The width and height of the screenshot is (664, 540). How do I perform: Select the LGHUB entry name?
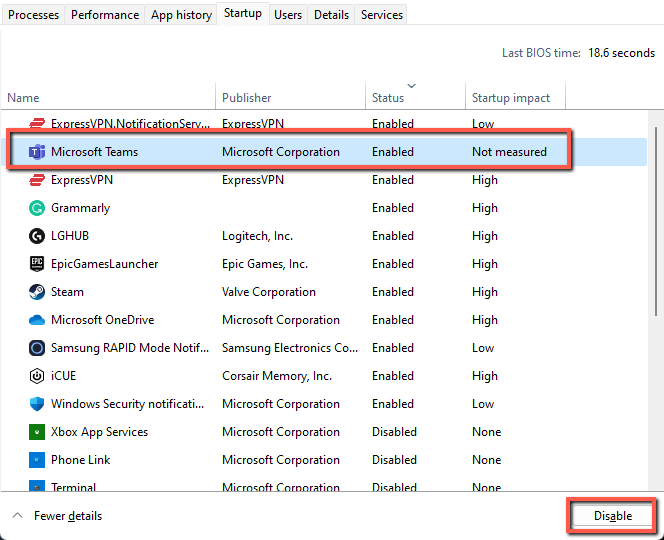point(70,235)
